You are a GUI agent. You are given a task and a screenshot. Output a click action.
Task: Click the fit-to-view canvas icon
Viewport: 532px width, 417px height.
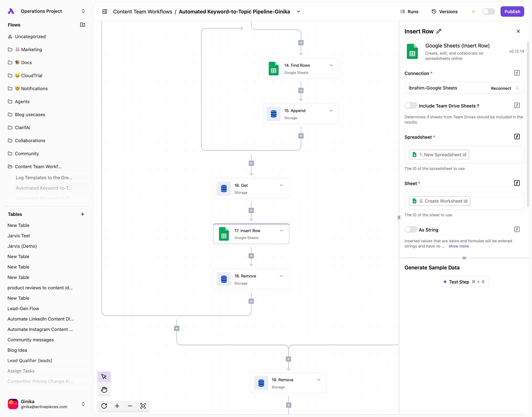143,406
